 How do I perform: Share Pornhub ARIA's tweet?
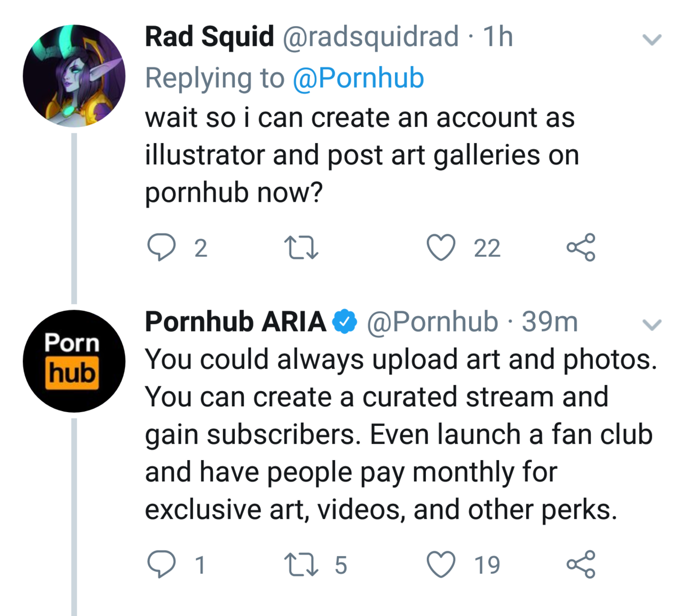(581, 564)
